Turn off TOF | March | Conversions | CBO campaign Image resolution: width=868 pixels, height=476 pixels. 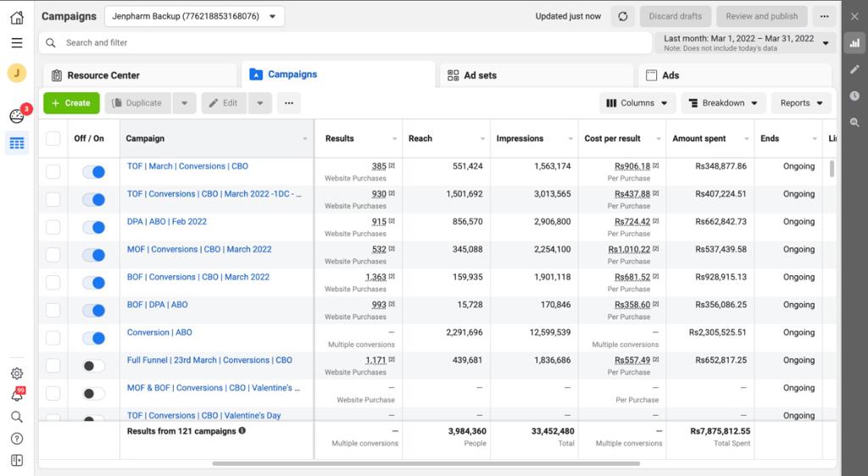[x=93, y=172]
